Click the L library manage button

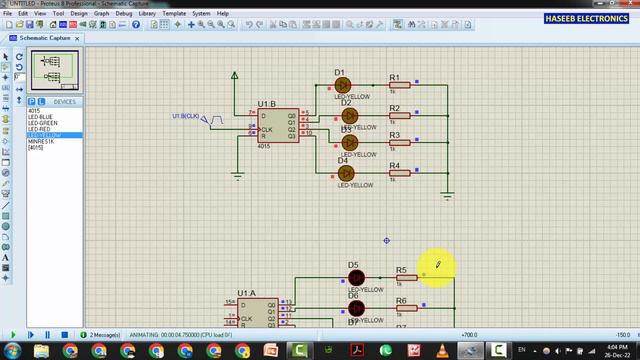41,101
